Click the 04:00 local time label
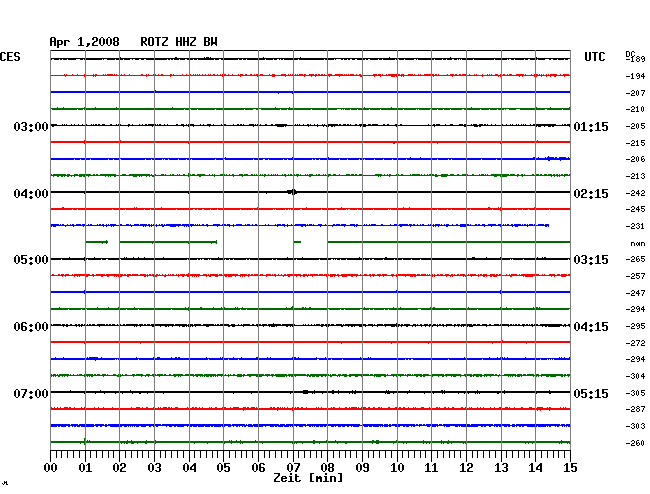The image size is (650, 494). 31,194
